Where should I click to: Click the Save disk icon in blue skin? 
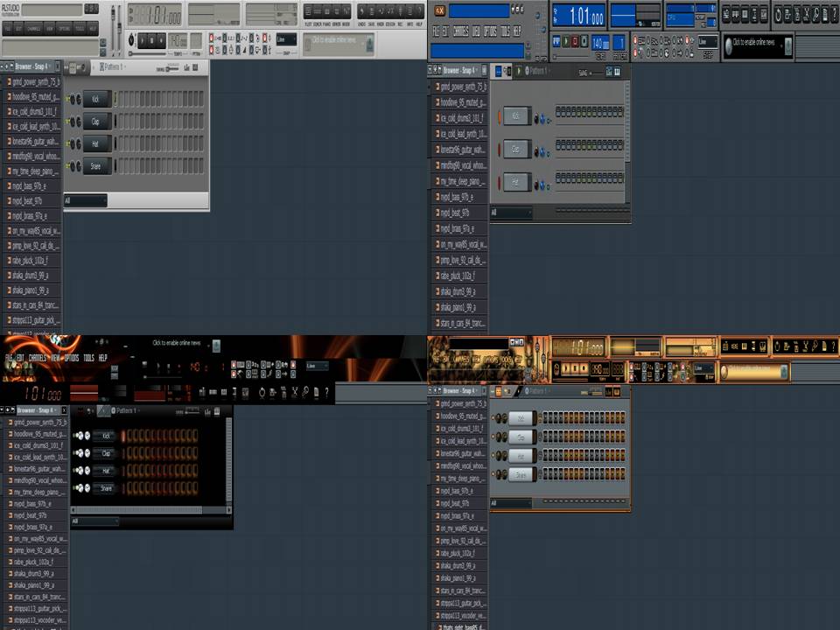pyautogui.click(x=787, y=15)
